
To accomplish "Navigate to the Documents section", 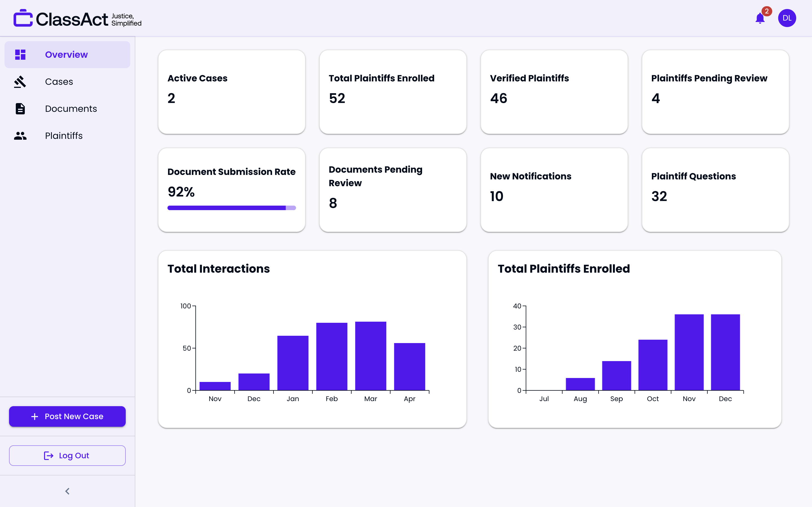I will [71, 109].
